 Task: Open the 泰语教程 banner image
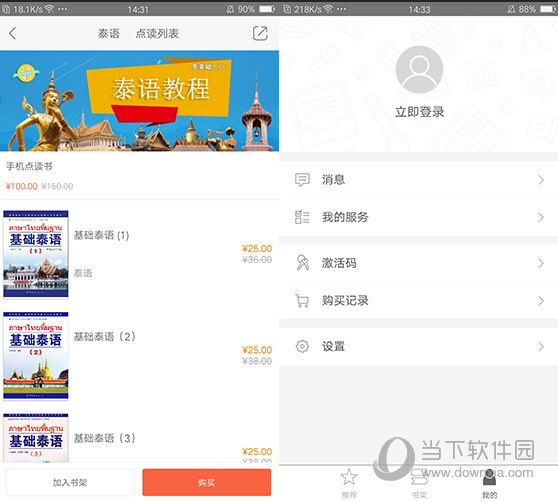coord(140,101)
